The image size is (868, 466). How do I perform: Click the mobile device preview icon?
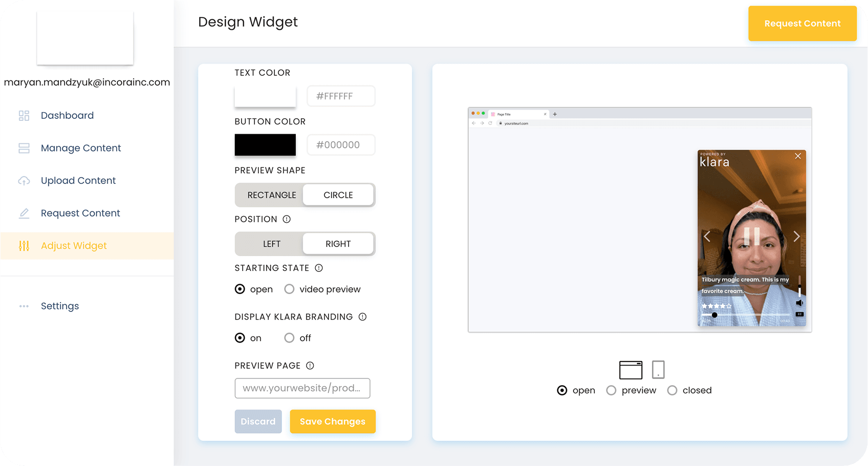tap(658, 369)
